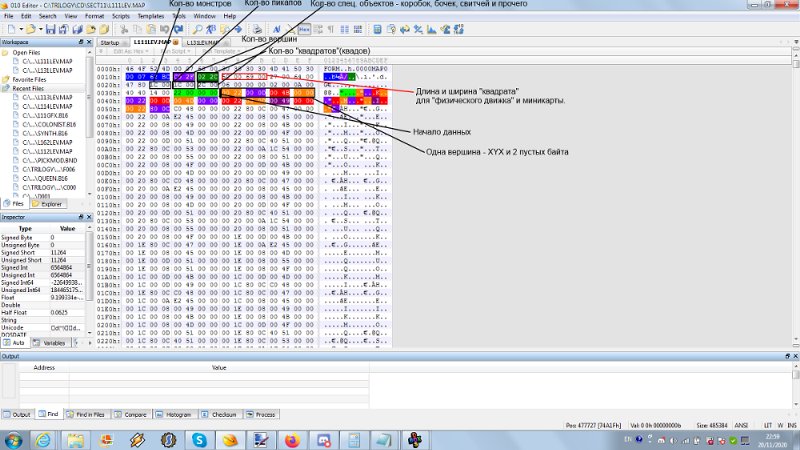Switch to Find in Files output tab
Image resolution: width=800 pixels, height=450 pixels.
pos(86,414)
